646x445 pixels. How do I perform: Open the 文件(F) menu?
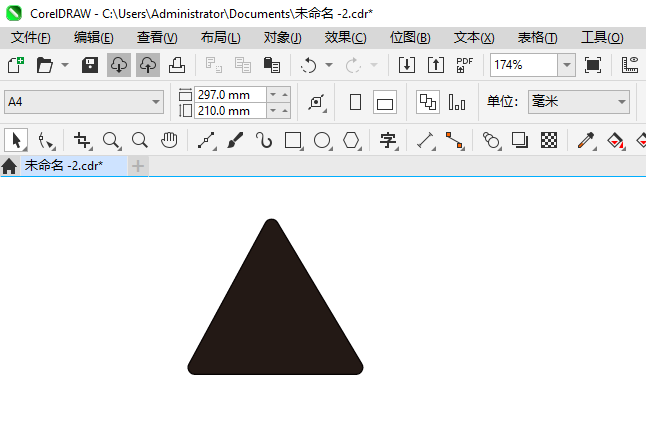click(30, 38)
